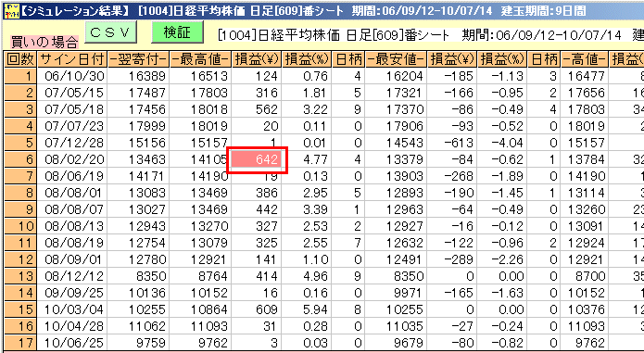Click the 最高値 column header
The height and width of the screenshot is (353, 644).
pos(200,59)
